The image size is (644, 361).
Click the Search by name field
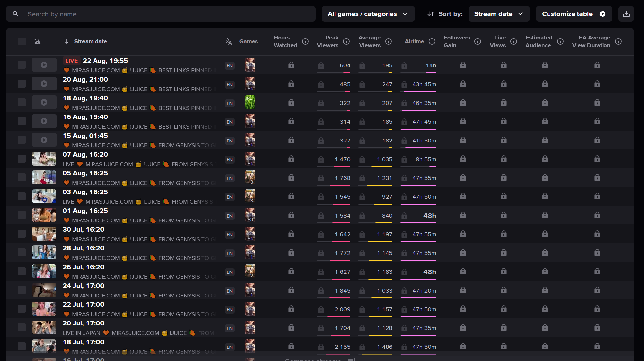tap(165, 14)
